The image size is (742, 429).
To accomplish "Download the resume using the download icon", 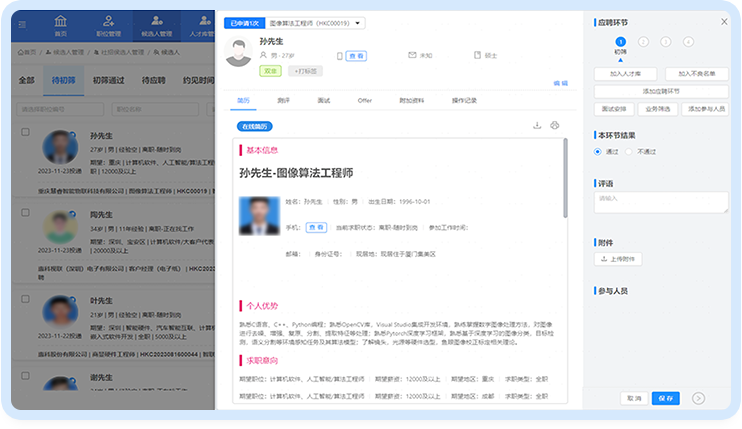I will coord(537,126).
